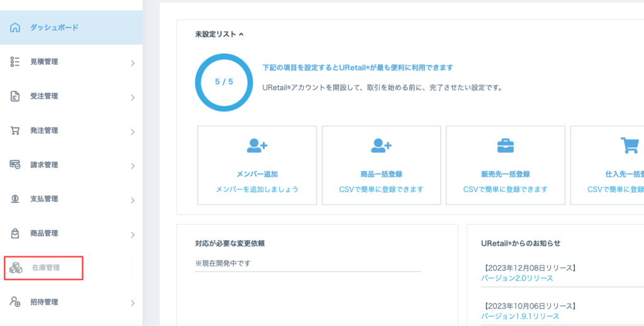Click the 見積管理 list icon
This screenshot has width=644, height=326.
click(16, 62)
